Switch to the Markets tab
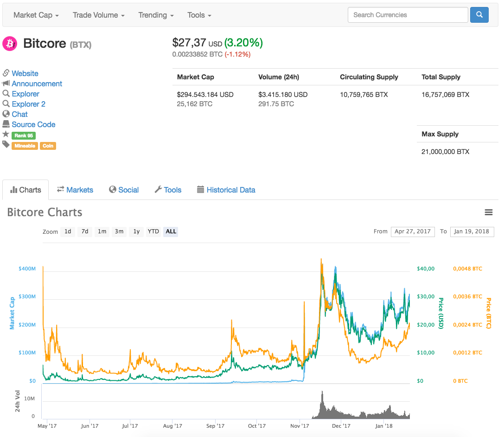Screen dimensions: 504x437 [x=75, y=190]
